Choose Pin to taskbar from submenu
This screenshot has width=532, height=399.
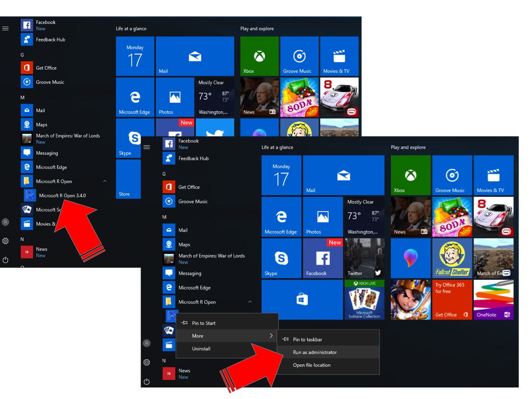[307, 340]
